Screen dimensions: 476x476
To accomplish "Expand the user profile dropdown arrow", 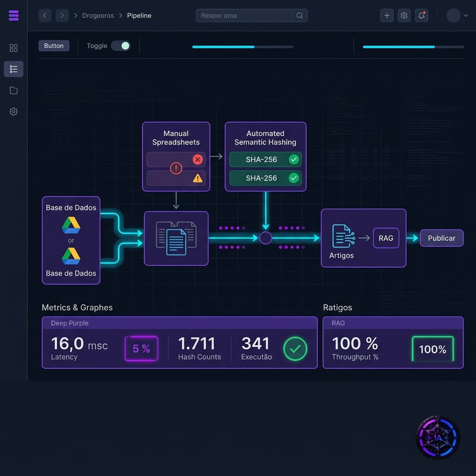I will [x=466, y=15].
